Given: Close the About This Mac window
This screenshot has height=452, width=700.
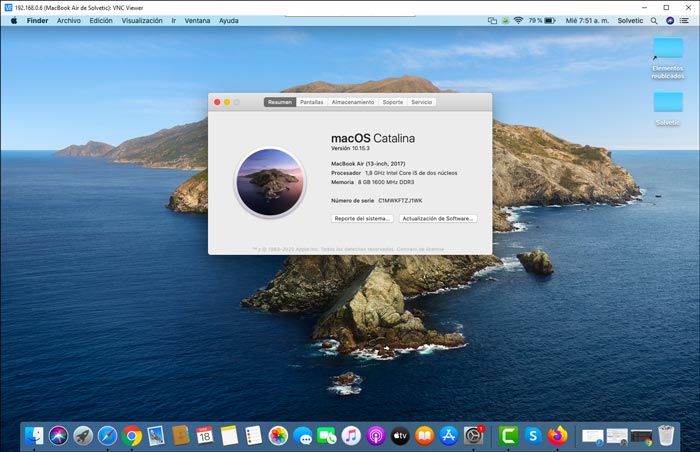Looking at the screenshot, I should tap(217, 102).
